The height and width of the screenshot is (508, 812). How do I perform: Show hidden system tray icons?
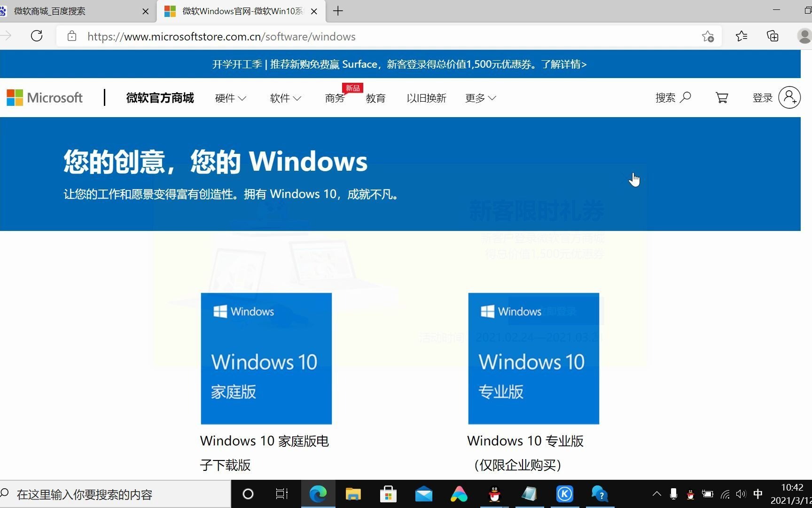coord(657,494)
